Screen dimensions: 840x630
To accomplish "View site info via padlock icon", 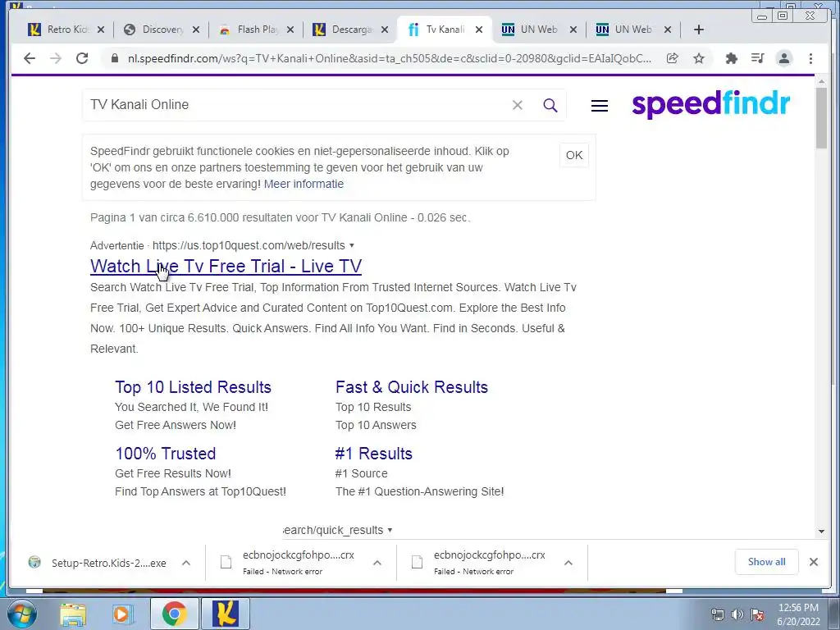I will pyautogui.click(x=115, y=58).
